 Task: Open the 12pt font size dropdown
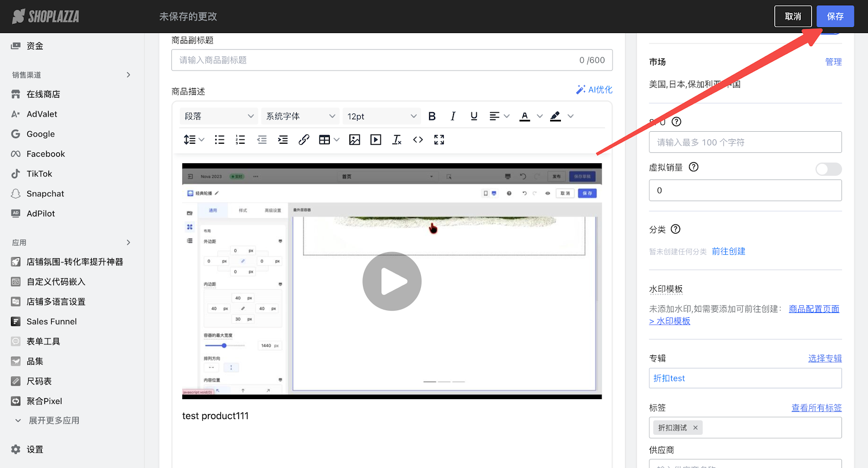point(381,116)
